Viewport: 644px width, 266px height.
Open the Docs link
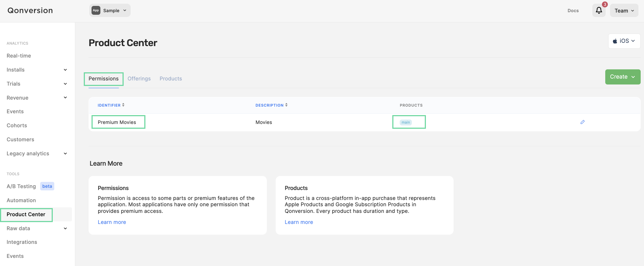[573, 11]
